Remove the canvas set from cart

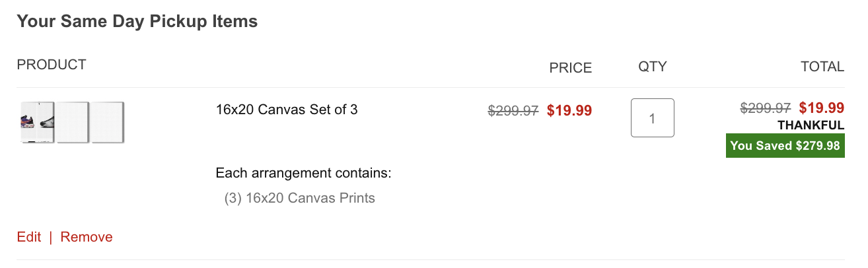pos(87,237)
